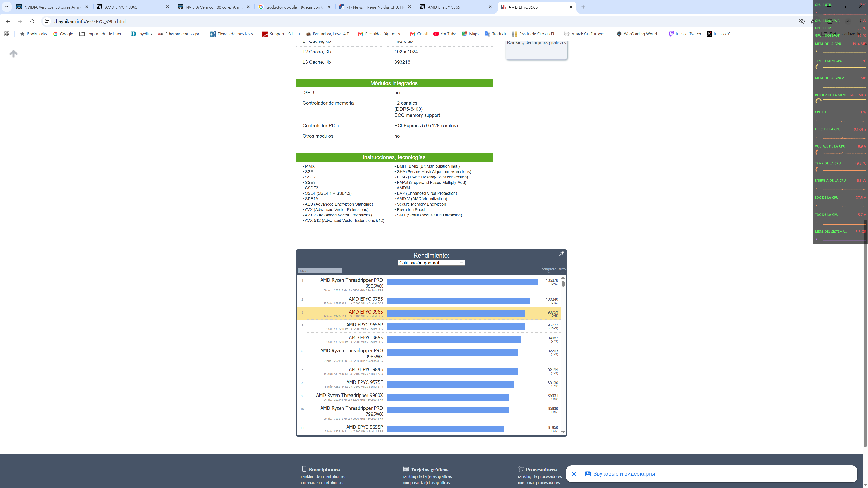Viewport: 868px width, 488px height.
Task: Select AMD Ryzen Threadripper 9980X row
Action: click(x=429, y=397)
